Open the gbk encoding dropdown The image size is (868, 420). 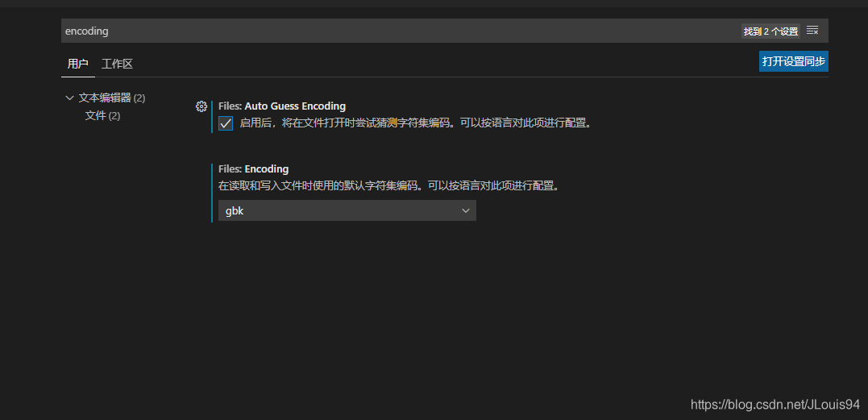click(x=347, y=211)
